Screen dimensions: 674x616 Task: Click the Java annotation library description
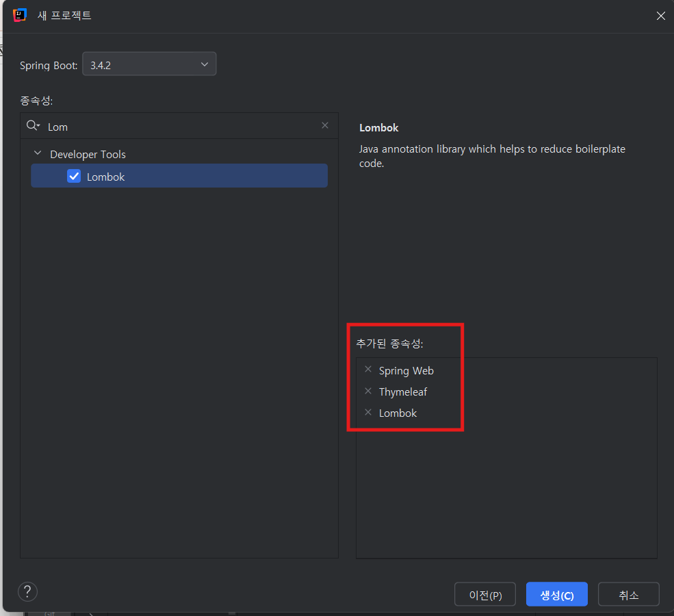492,156
